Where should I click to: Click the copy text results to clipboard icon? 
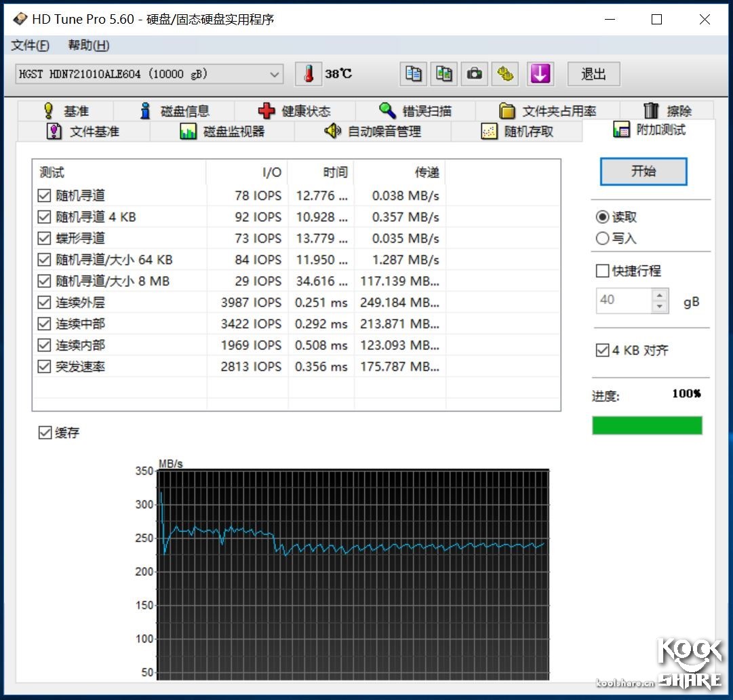(x=413, y=74)
